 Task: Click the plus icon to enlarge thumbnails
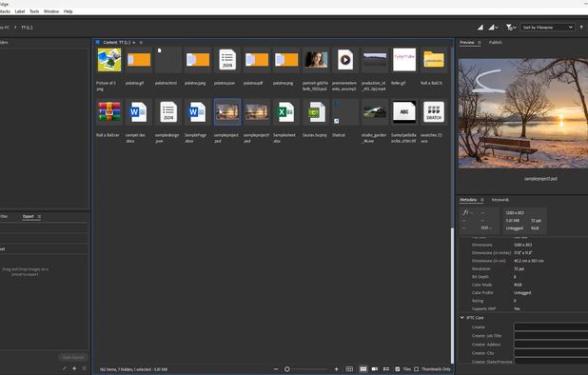click(337, 369)
